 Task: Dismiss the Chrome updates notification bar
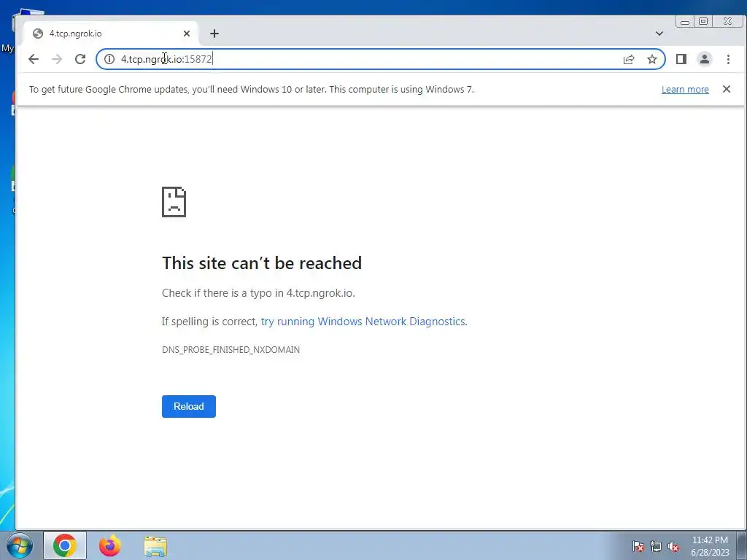pyautogui.click(x=727, y=89)
